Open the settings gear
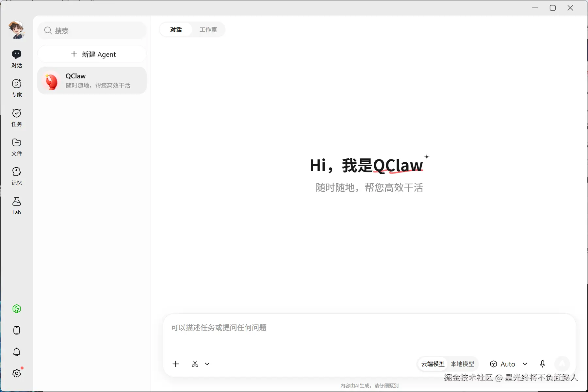 click(x=17, y=373)
